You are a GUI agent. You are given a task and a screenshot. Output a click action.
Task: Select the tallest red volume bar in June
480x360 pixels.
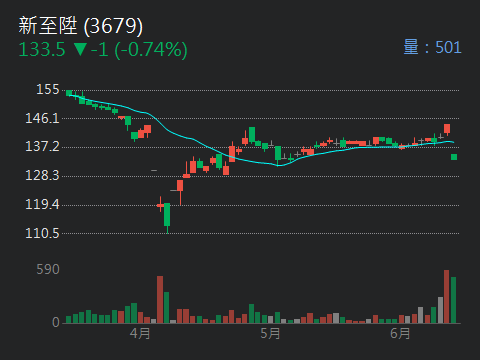point(447,297)
